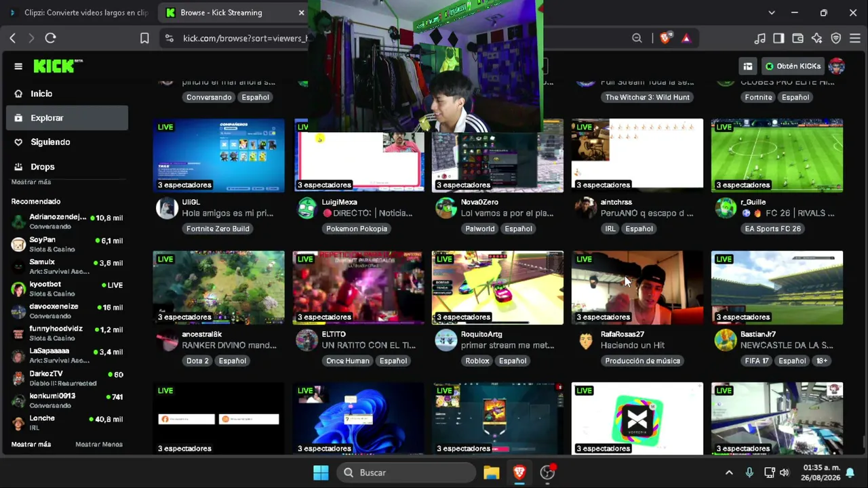Image resolution: width=868 pixels, height=488 pixels.
Task: Open Brave Shields lion icon
Action: click(x=665, y=39)
